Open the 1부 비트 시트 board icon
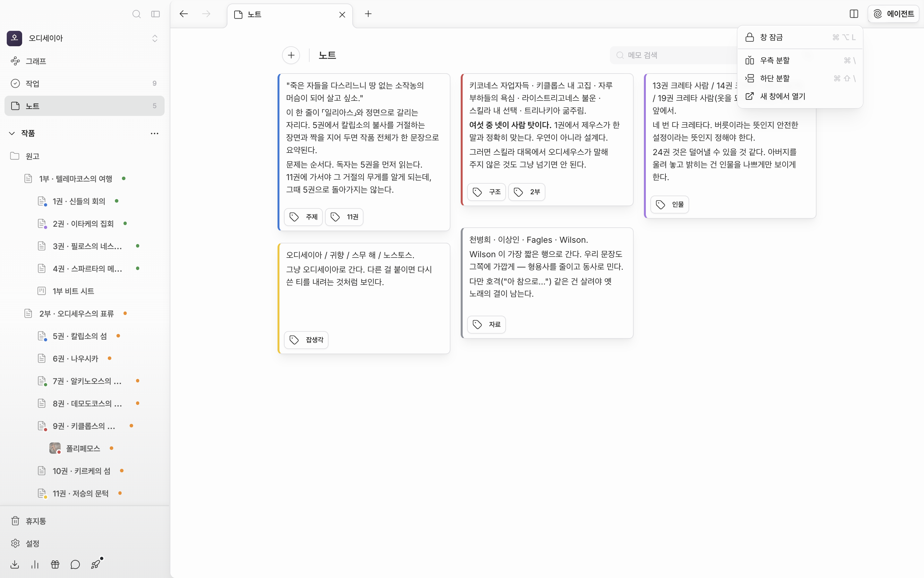 point(42,291)
